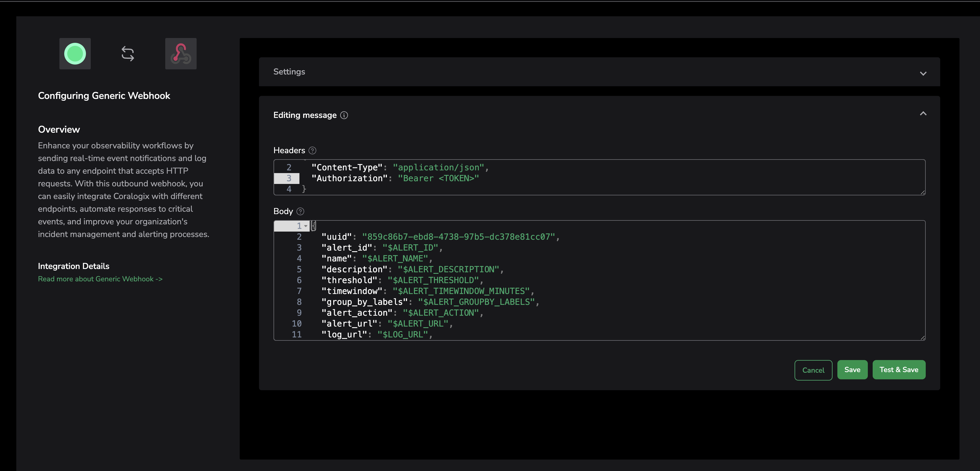Click line number 3 in Headers gutter
980x471 pixels.
coord(289,179)
